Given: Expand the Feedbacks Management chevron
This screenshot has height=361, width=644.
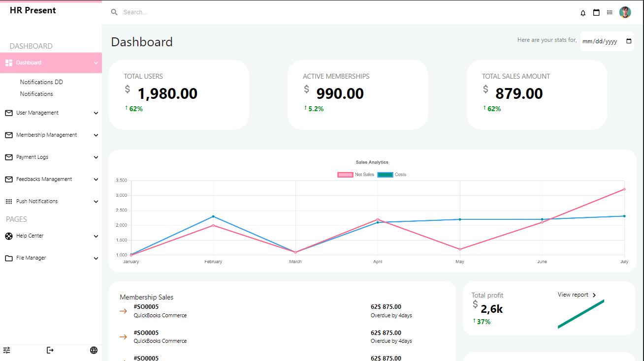Looking at the screenshot, I should [96, 180].
